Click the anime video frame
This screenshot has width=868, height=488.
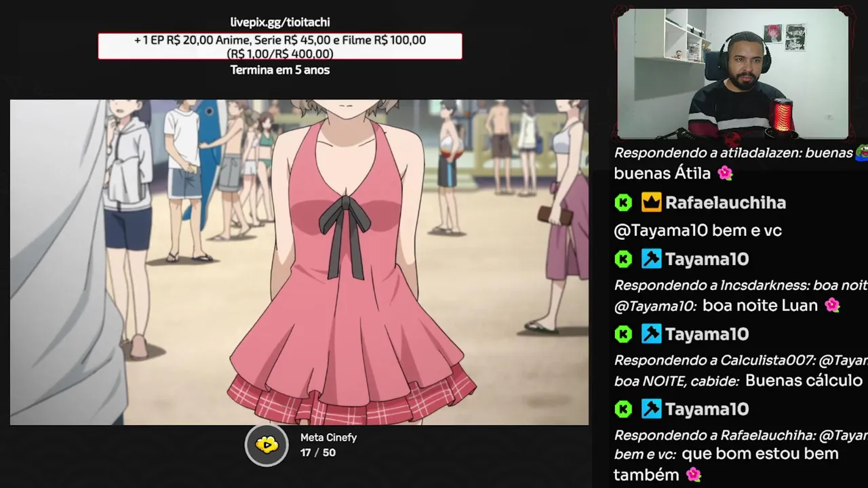[299, 262]
